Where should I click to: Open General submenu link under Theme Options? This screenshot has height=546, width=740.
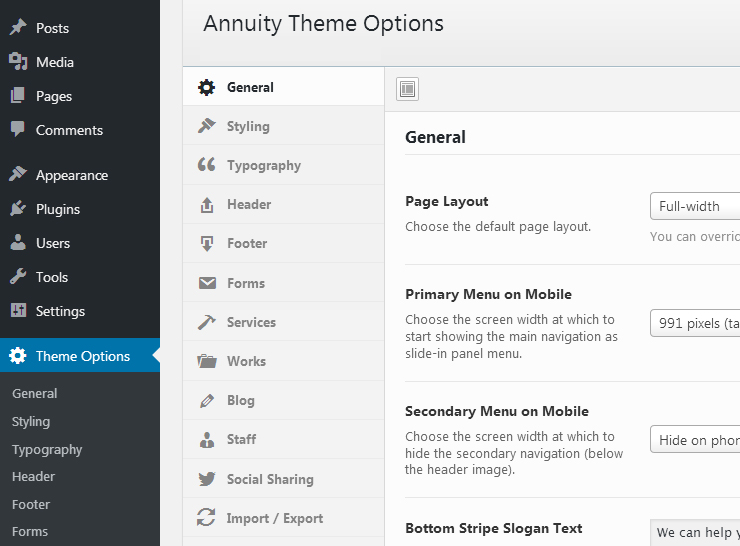point(34,394)
